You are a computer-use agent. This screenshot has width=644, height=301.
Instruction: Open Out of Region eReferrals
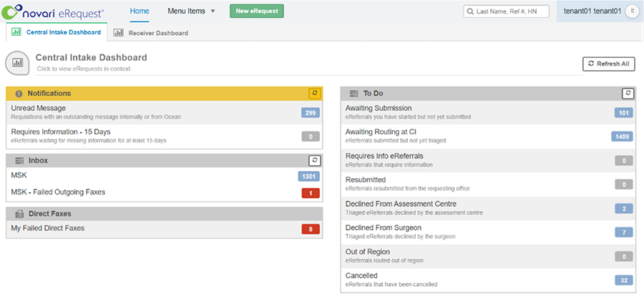488,256
